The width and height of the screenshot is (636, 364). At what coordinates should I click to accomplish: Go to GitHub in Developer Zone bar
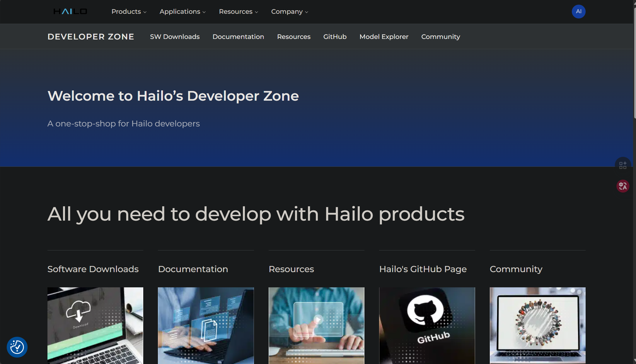pos(335,37)
